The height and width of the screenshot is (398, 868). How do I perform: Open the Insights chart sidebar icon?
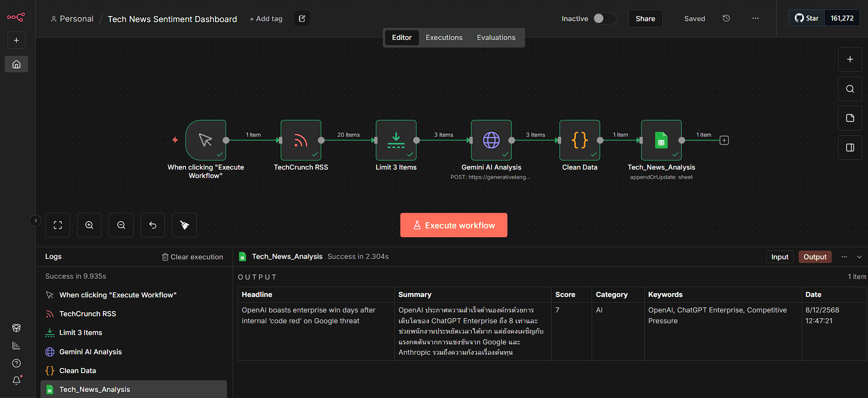point(16,345)
